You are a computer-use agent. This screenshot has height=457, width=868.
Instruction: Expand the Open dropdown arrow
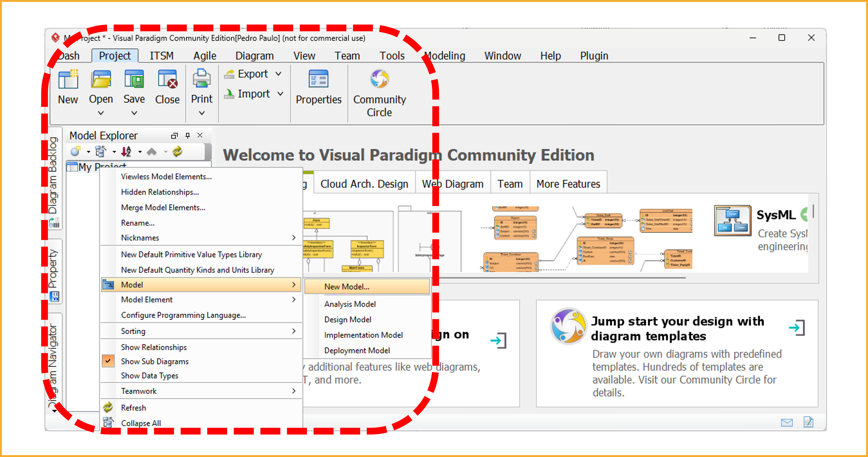101,113
